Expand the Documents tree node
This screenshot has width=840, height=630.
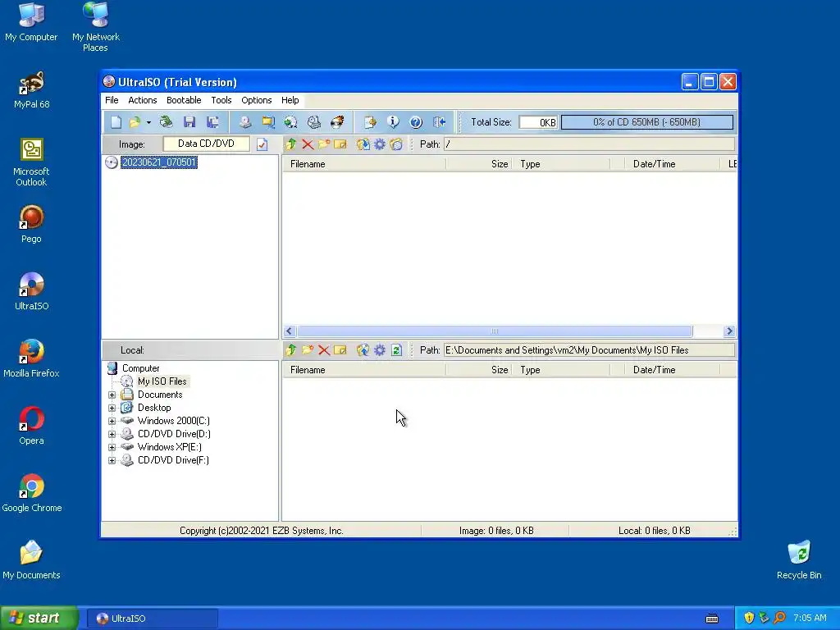click(x=112, y=395)
